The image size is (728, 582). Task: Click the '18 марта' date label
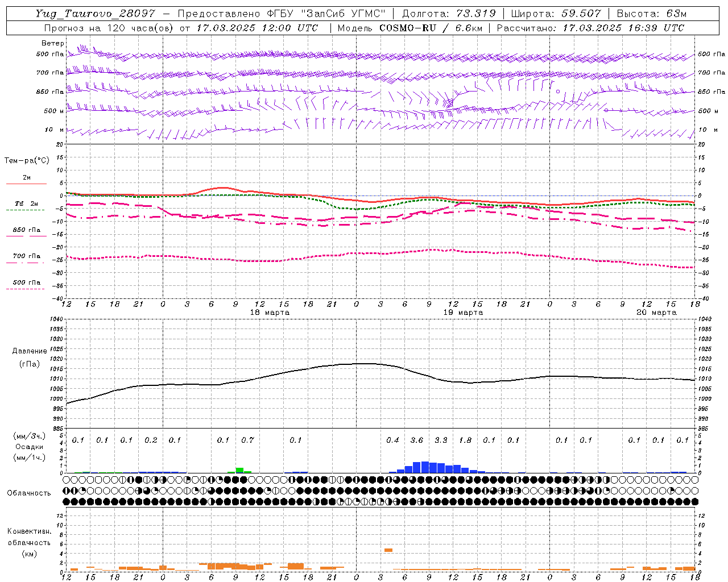click(x=270, y=313)
